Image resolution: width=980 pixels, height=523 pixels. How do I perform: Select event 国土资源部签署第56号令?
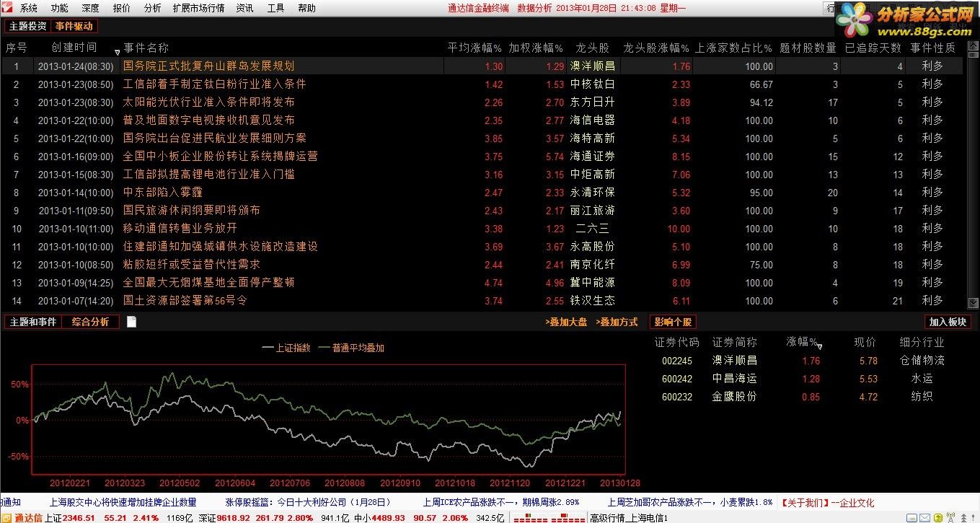(185, 300)
